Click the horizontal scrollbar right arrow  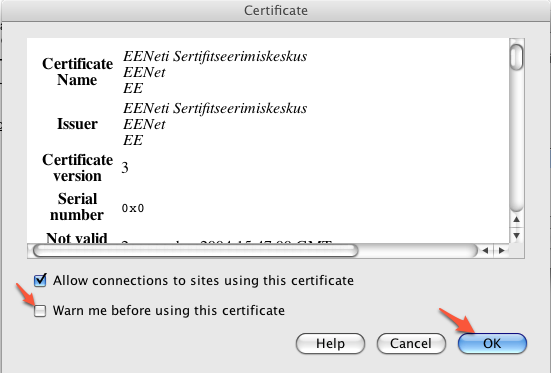[501, 251]
